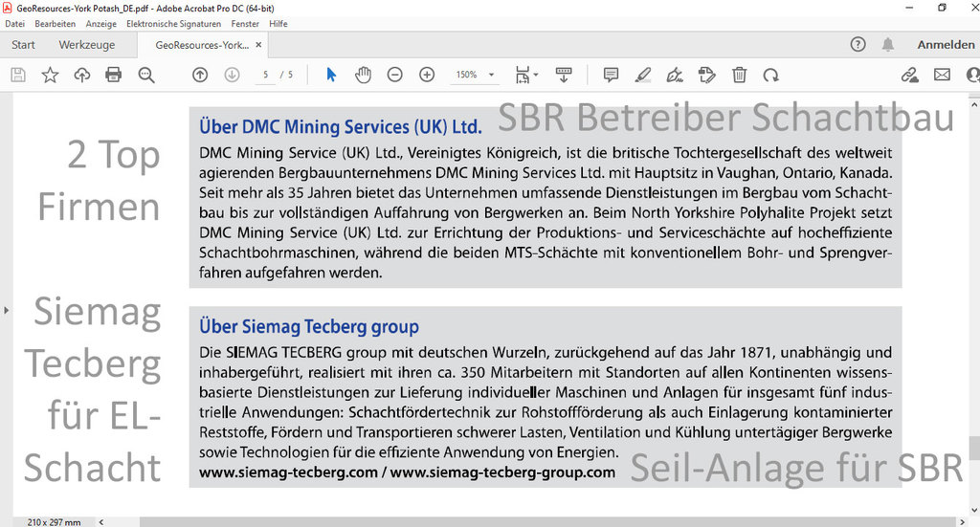The width and height of the screenshot is (980, 527).
Task: Add a sticky note comment
Action: [611, 75]
